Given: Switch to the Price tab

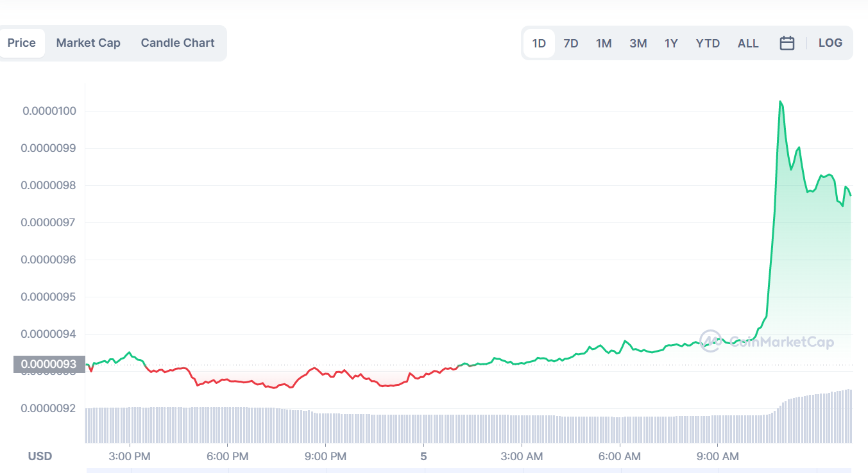Looking at the screenshot, I should coord(22,43).
